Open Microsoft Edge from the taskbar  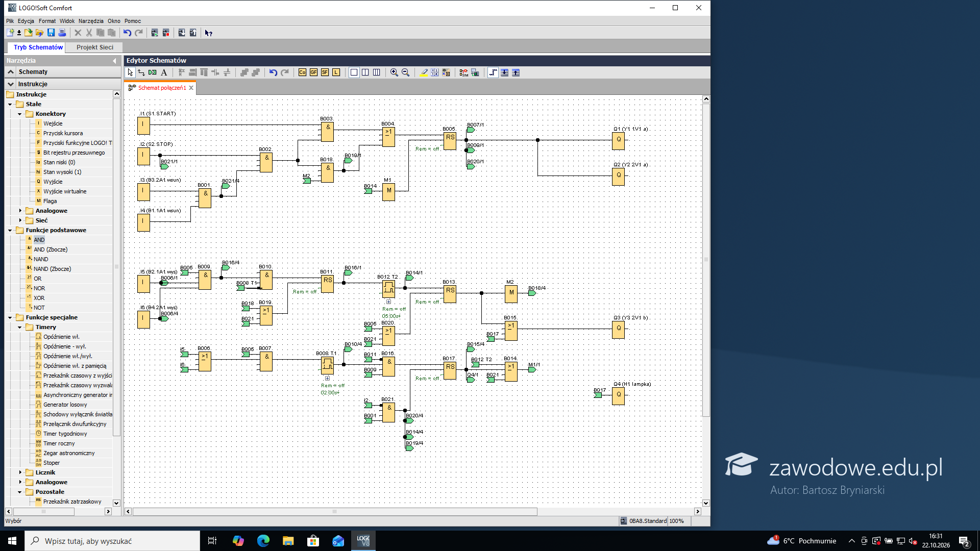(x=263, y=541)
